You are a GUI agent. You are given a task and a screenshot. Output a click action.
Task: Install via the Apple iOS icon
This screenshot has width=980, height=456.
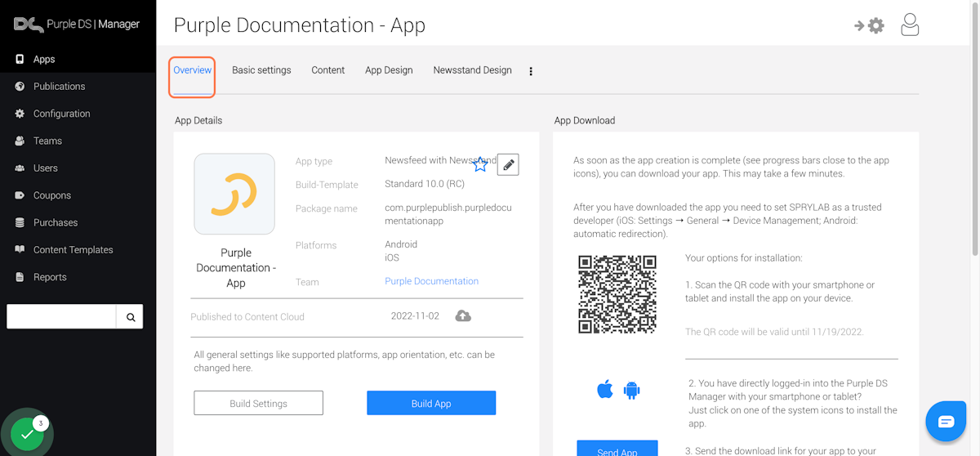coord(605,389)
